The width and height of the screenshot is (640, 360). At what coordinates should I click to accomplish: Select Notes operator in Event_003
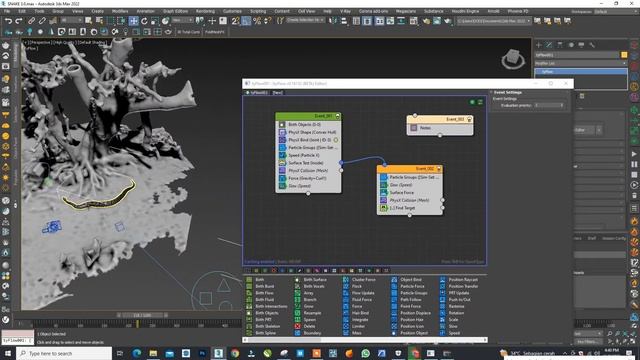pyautogui.click(x=440, y=128)
